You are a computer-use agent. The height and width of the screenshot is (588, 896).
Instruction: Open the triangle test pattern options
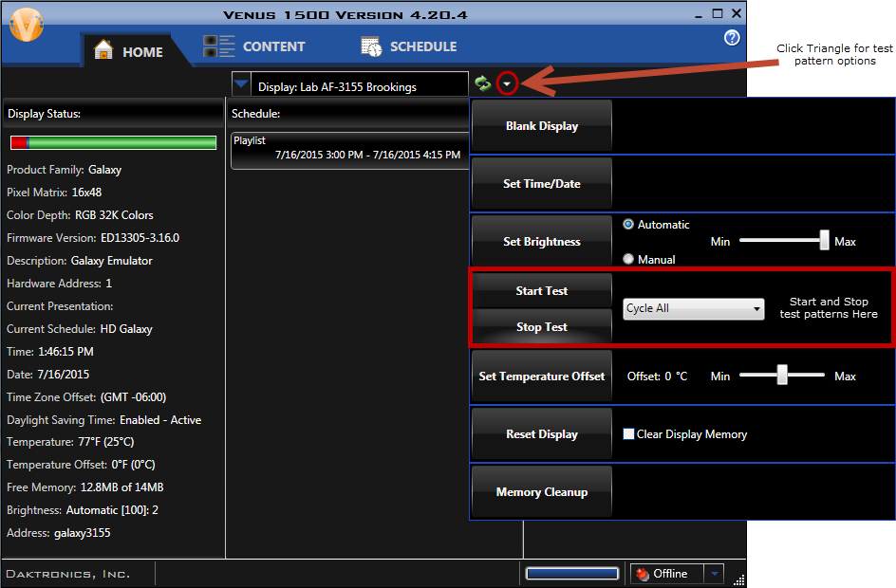(x=508, y=83)
